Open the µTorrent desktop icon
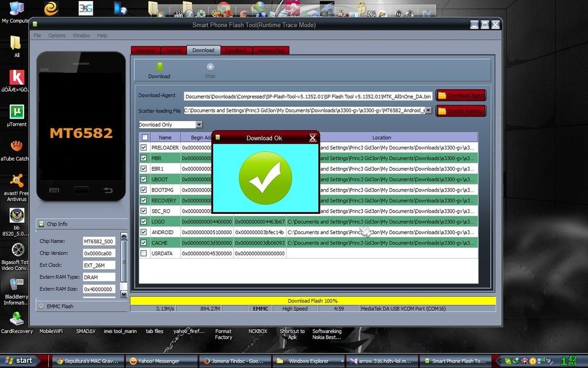This screenshot has height=368, width=588. click(17, 114)
